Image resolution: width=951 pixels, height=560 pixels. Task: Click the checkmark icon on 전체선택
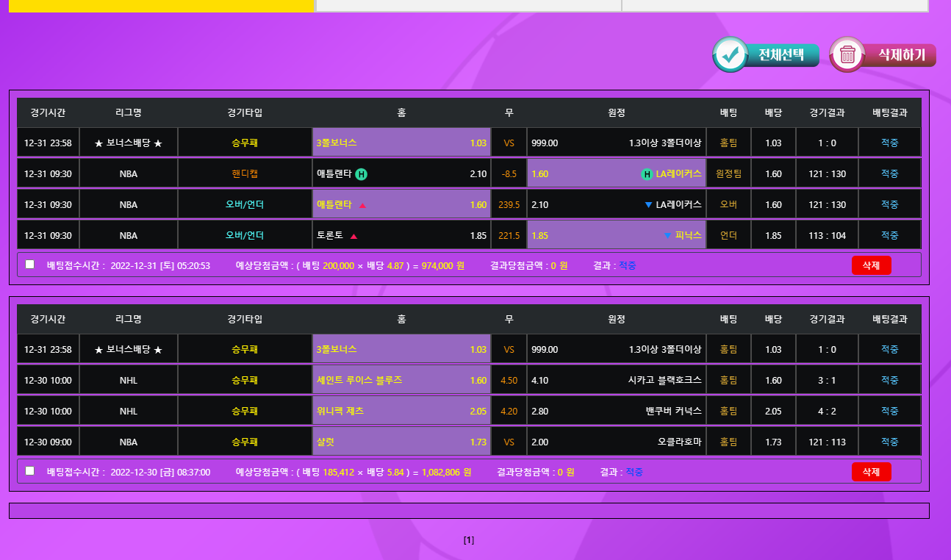point(730,55)
